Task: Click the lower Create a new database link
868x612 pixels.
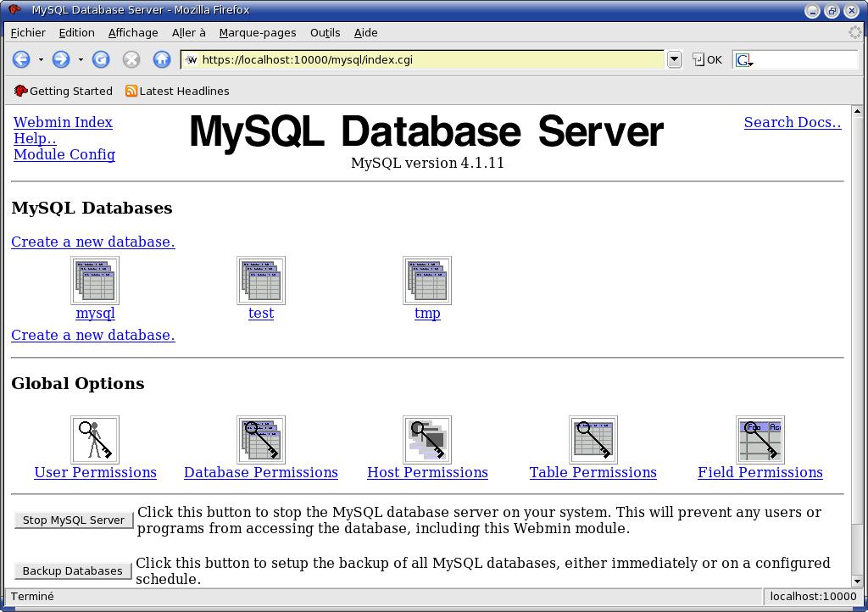Action: [x=93, y=336]
